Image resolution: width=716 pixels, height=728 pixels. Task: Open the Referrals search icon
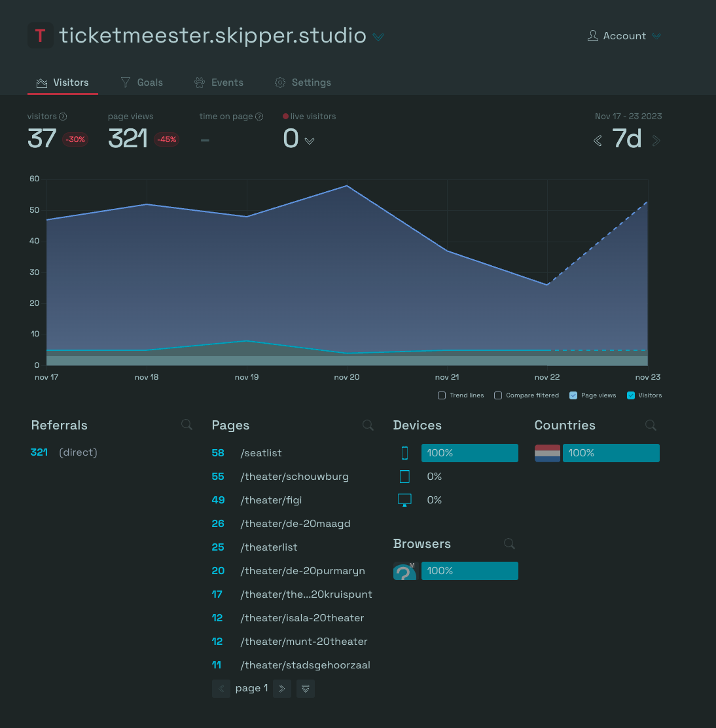(187, 425)
